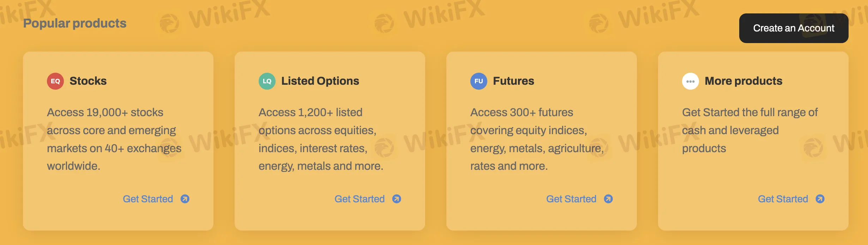This screenshot has width=868, height=245.
Task: Click the Futures card title text
Action: pyautogui.click(x=513, y=81)
